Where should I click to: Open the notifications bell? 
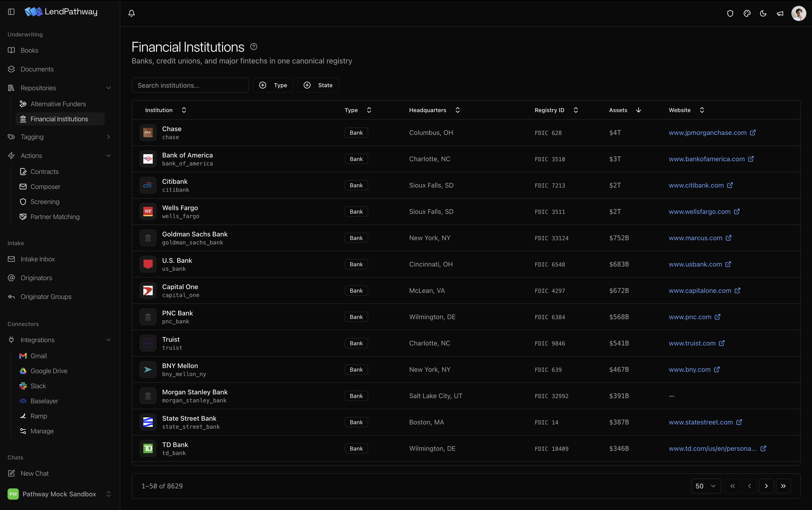[132, 13]
